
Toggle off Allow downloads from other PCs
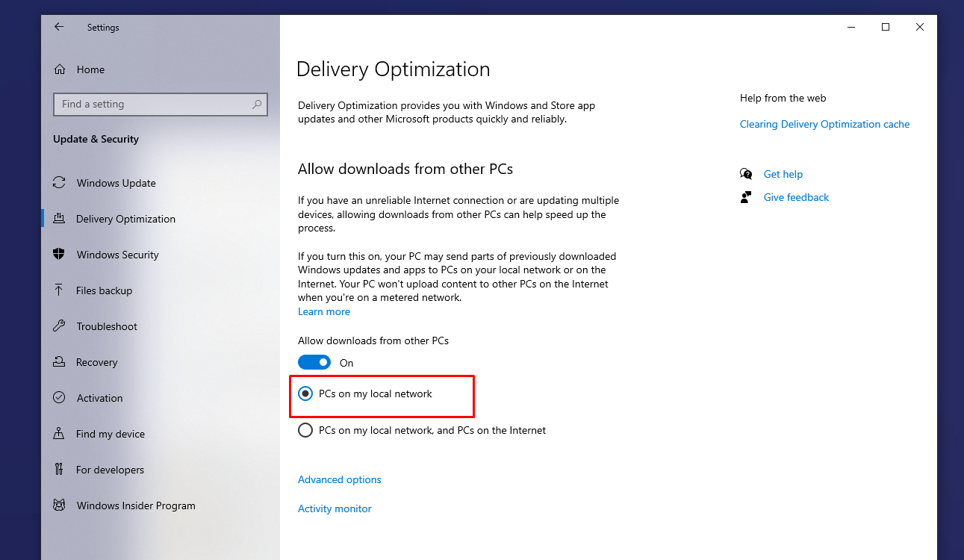pyautogui.click(x=314, y=361)
